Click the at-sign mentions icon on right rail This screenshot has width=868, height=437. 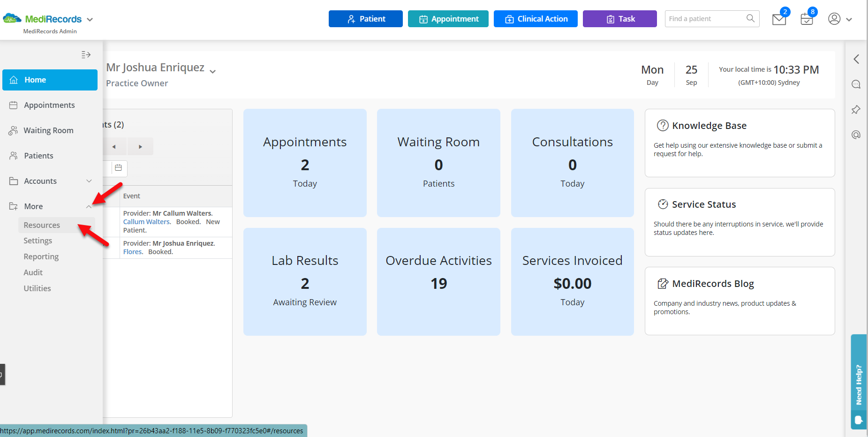856,135
